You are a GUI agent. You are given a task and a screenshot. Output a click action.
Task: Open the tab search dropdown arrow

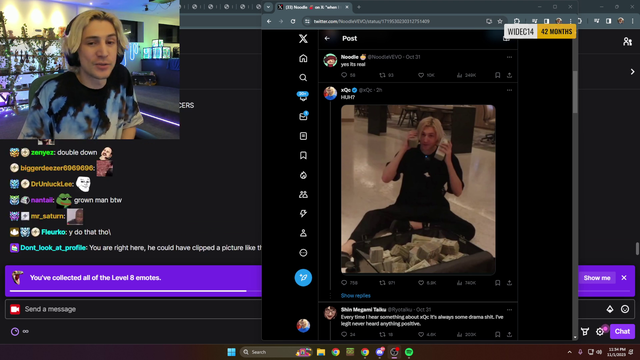pyautogui.click(x=268, y=7)
